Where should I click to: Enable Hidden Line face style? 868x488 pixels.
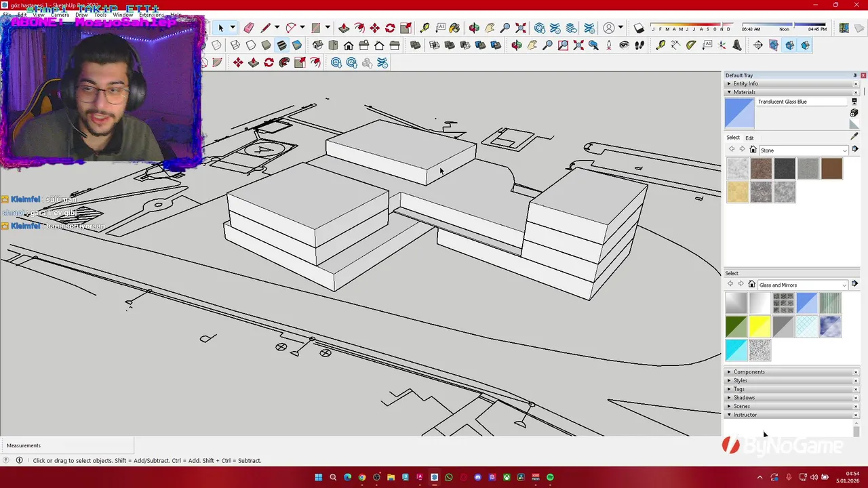pos(251,45)
